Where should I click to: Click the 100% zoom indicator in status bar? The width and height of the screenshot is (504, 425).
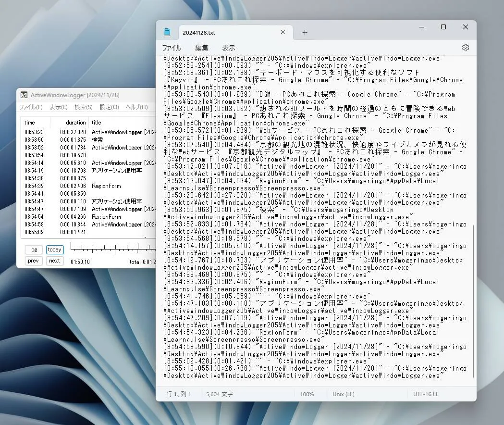point(307,394)
